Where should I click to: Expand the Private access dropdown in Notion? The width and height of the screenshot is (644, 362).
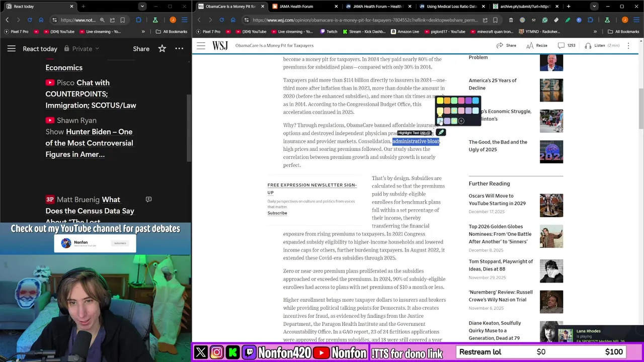tap(82, 49)
